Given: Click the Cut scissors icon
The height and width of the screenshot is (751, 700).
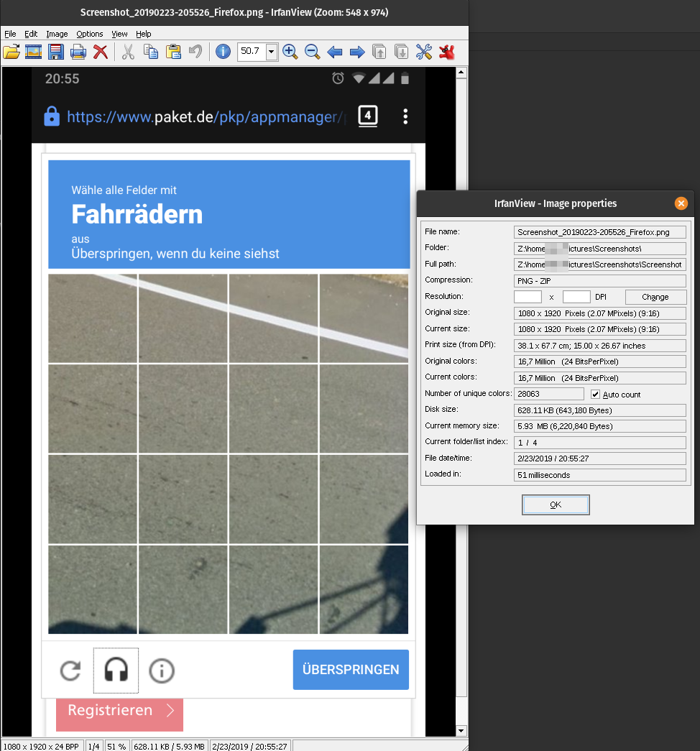Looking at the screenshot, I should pos(128,52).
